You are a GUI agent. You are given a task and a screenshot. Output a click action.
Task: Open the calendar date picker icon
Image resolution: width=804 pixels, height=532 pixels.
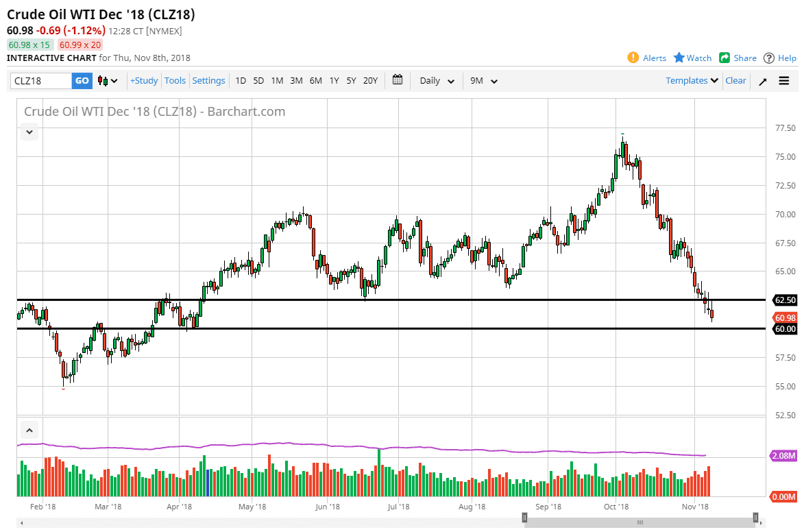397,80
